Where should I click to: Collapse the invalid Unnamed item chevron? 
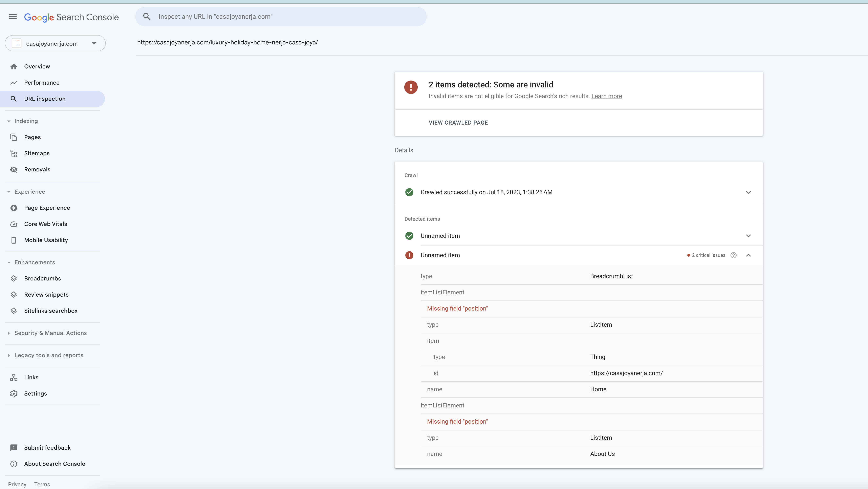(748, 255)
